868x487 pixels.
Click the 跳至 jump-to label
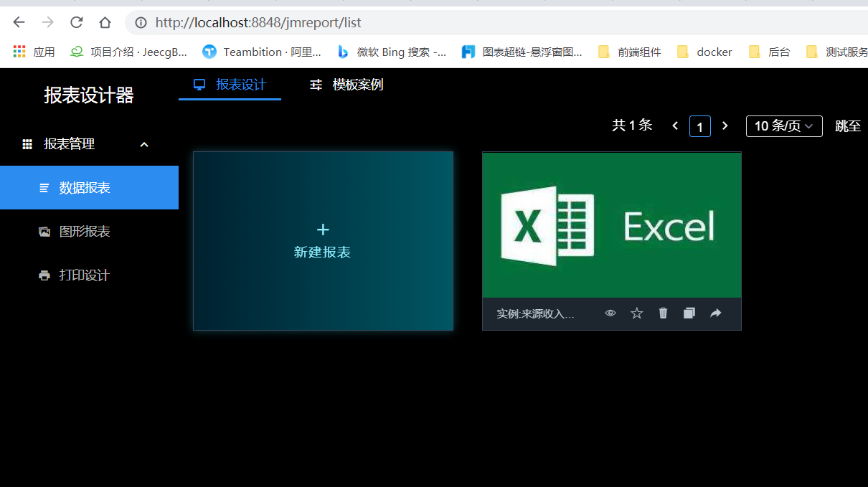click(848, 126)
